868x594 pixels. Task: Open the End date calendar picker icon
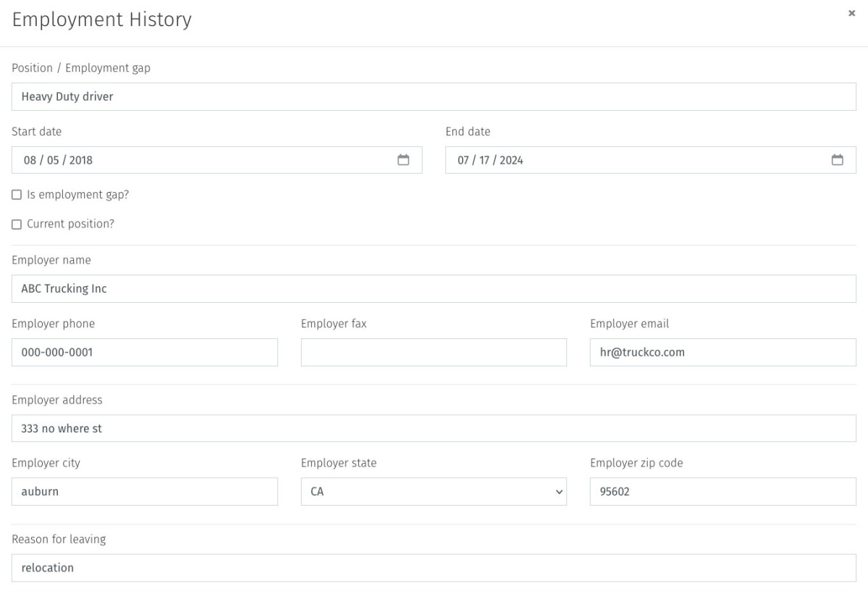click(837, 160)
